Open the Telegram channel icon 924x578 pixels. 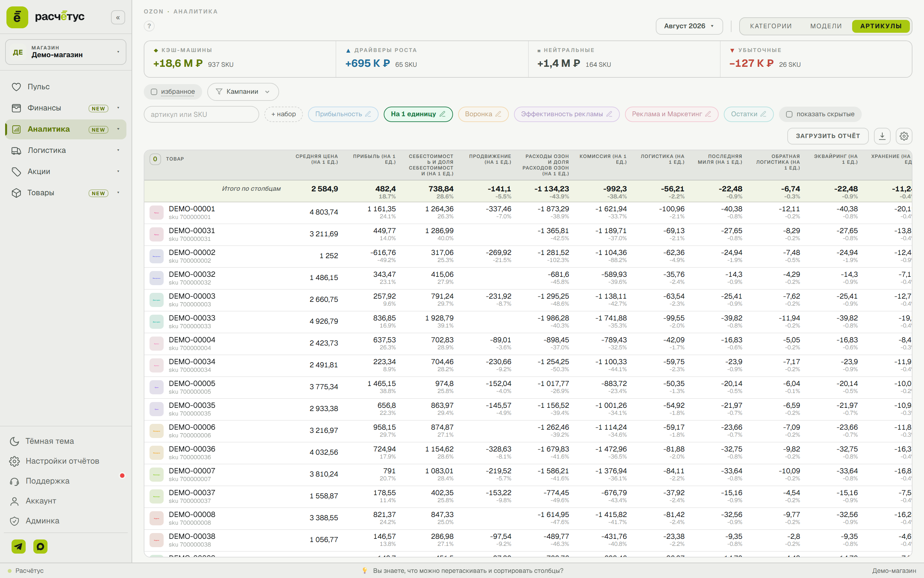click(x=18, y=547)
